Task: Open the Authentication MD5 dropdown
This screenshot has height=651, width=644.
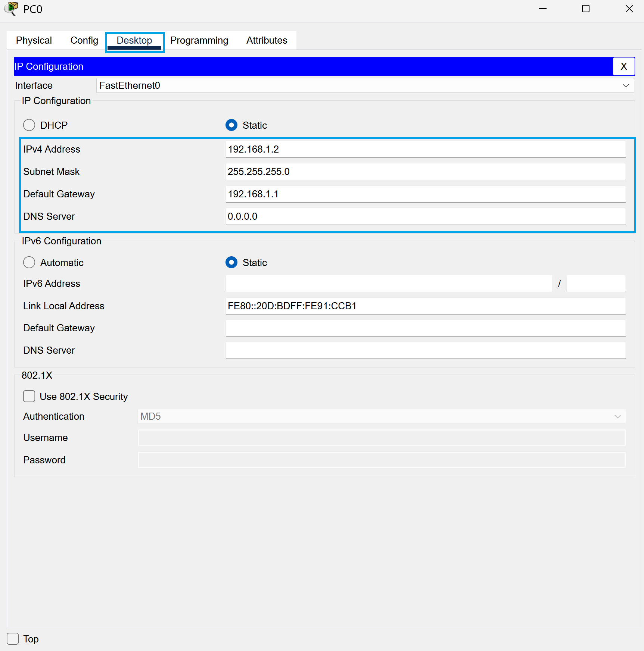Action: pyautogui.click(x=382, y=416)
